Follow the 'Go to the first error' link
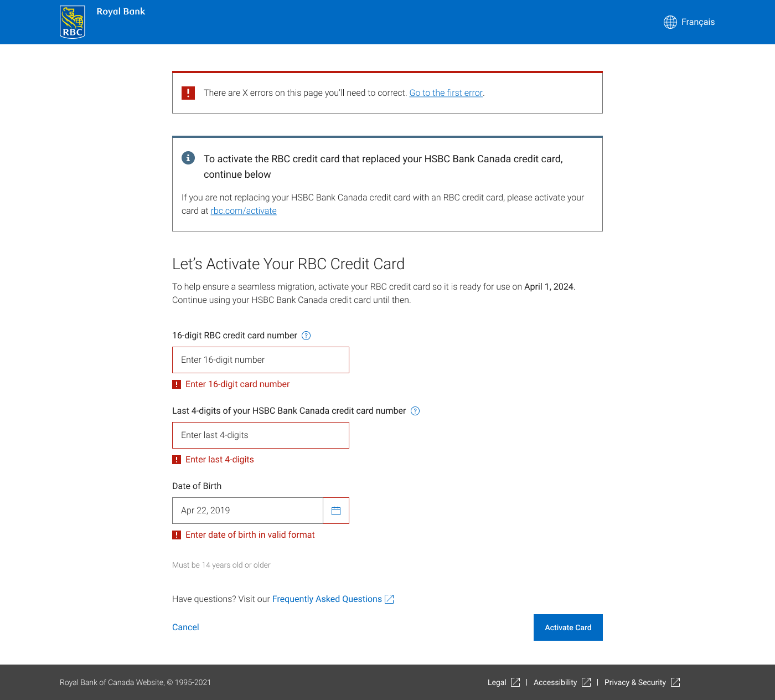Image resolution: width=775 pixels, height=700 pixels. coord(446,93)
